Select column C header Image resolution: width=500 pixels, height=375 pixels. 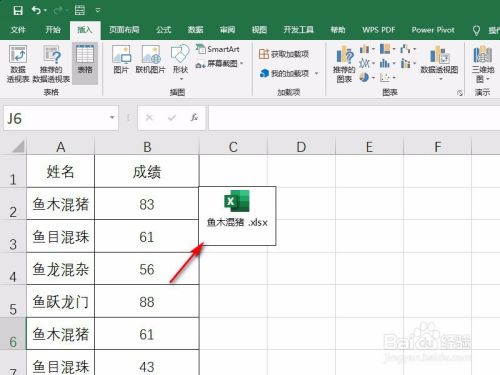point(233,147)
